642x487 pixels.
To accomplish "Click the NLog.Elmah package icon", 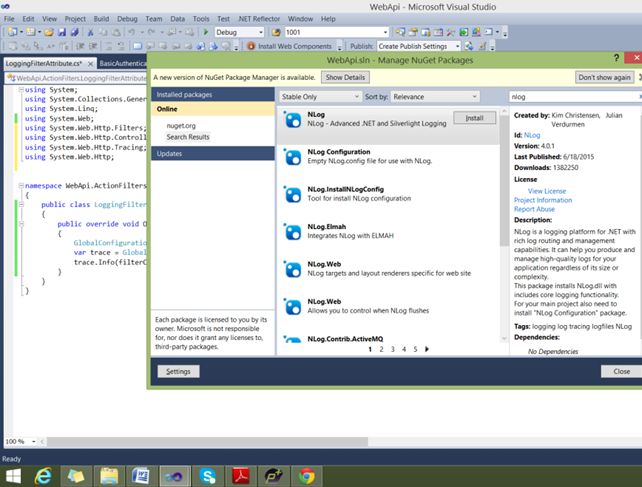I will tap(293, 232).
